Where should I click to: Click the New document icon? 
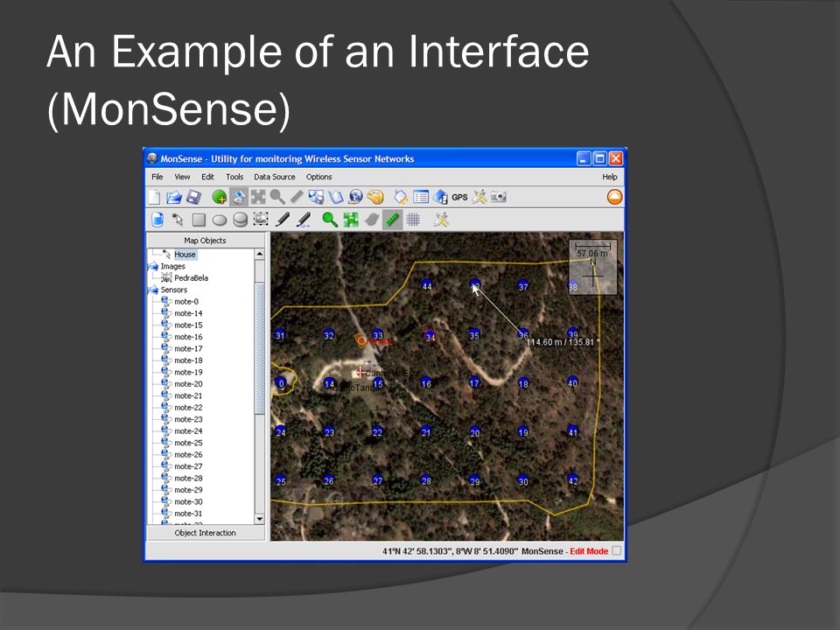[154, 197]
